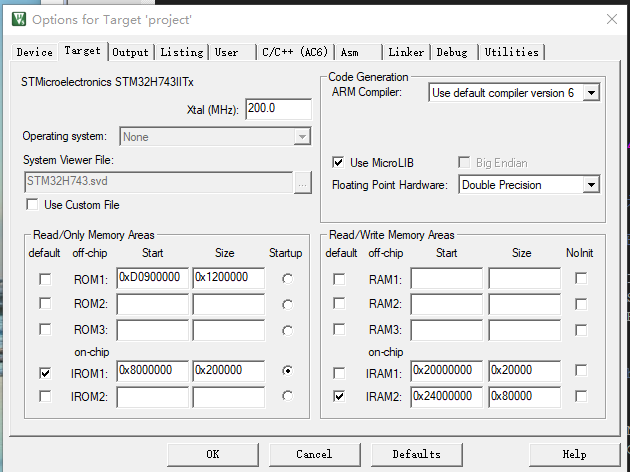Close the Options for Target dialog
Image resolution: width=630 pixels, height=472 pixels.
click(x=612, y=19)
